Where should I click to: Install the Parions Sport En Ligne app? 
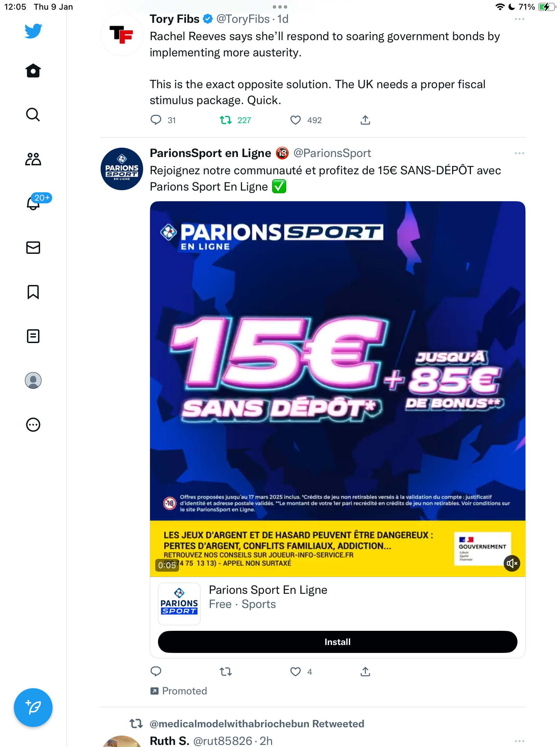pos(337,642)
